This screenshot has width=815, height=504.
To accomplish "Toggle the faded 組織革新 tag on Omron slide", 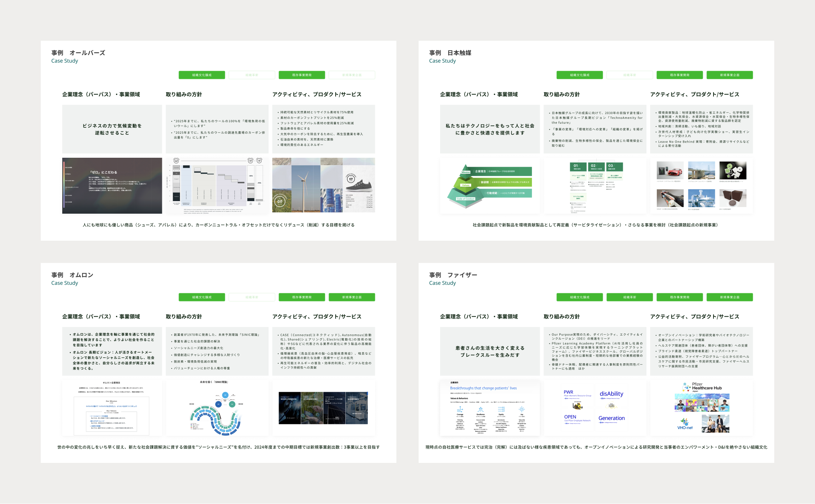I will [252, 297].
